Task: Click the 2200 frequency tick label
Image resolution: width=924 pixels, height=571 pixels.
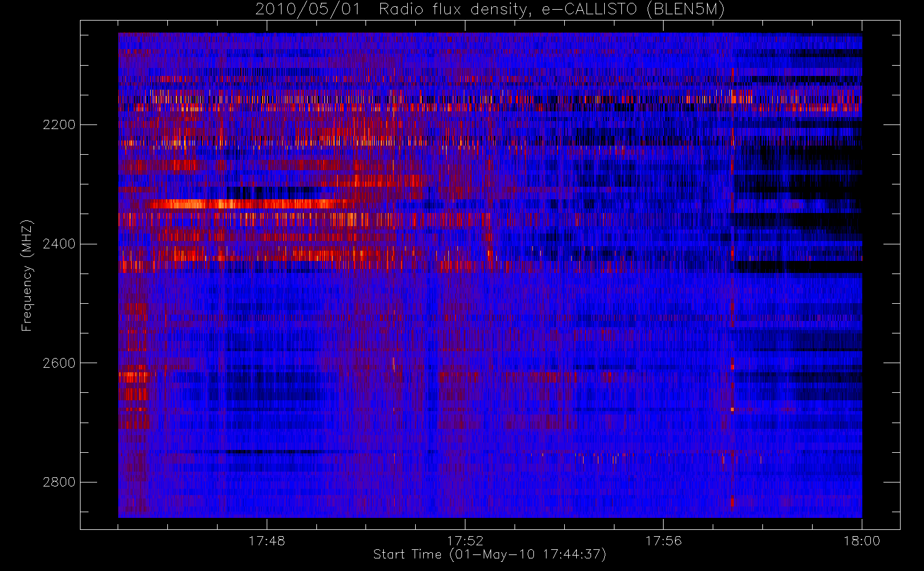Action: coord(59,125)
